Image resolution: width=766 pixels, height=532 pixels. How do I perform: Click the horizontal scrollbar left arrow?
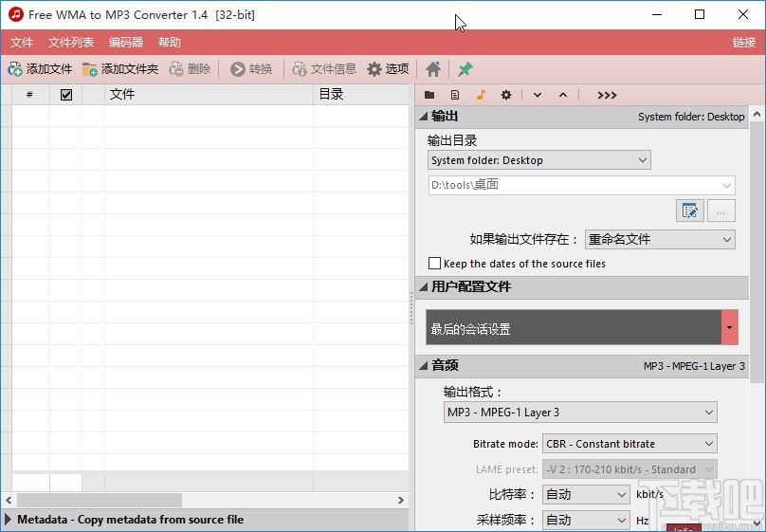click(9, 501)
